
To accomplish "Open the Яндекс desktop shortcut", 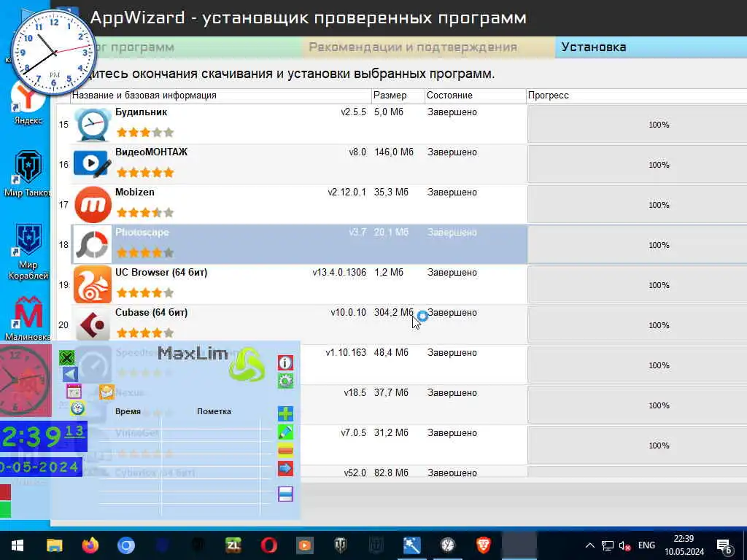I will pos(28,103).
